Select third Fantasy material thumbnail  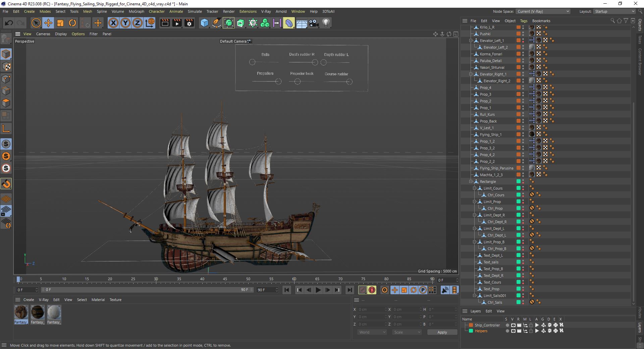click(54, 312)
